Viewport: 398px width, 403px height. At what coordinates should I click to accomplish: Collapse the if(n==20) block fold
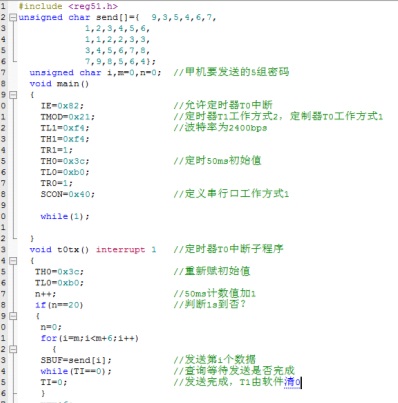coord(13,316)
